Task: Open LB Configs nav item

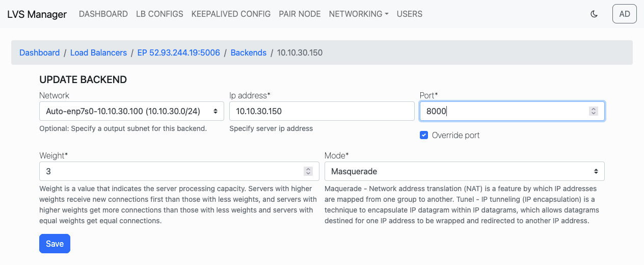Action: [159, 14]
